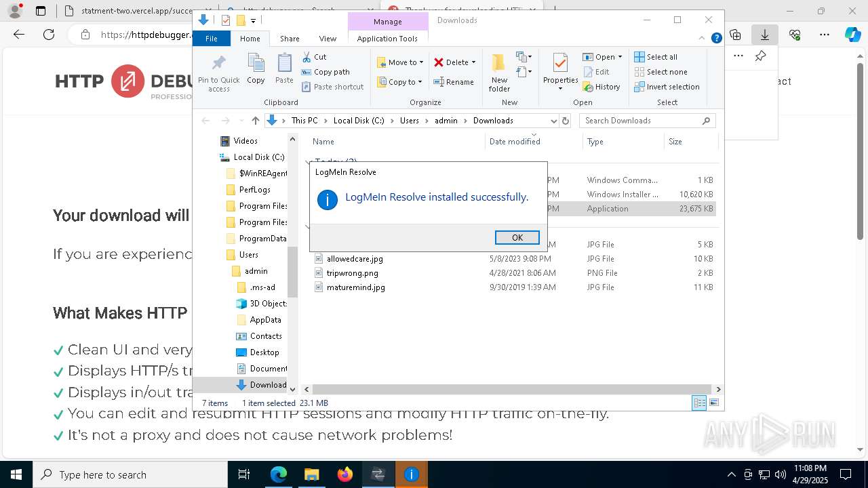
Task: Select Desktop in navigation tree
Action: [264, 352]
